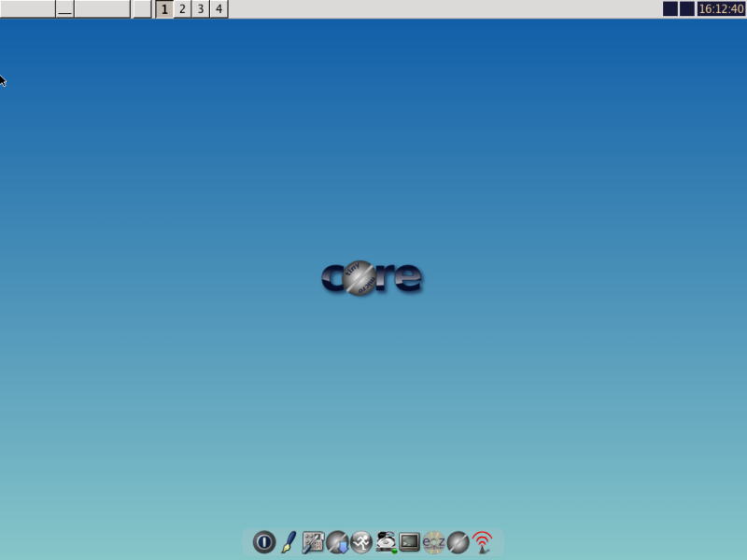Select workspace 4 in the taskbar

coord(217,9)
